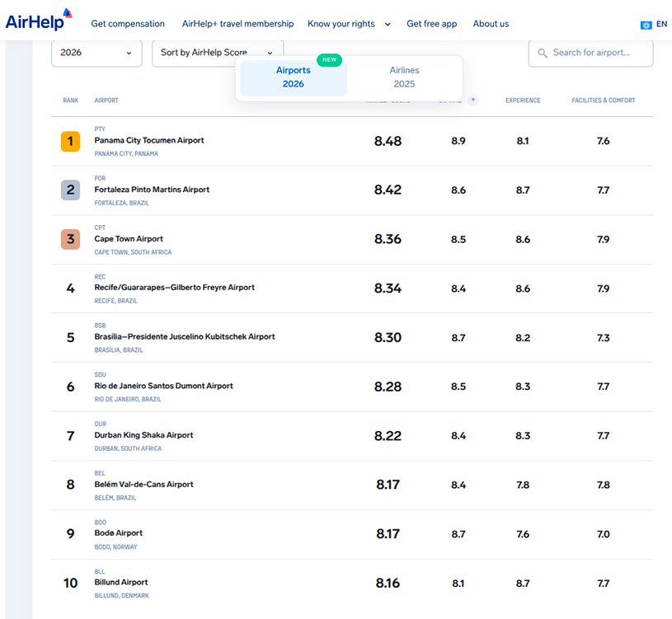
Task: Click the gold rank 1 badge
Action: tap(70, 141)
